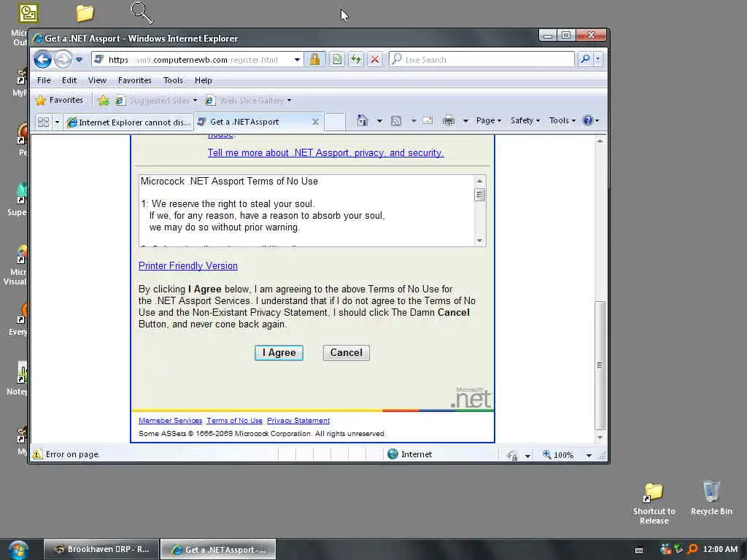Open the Safety command bar menu
The image size is (747, 560).
(525, 120)
